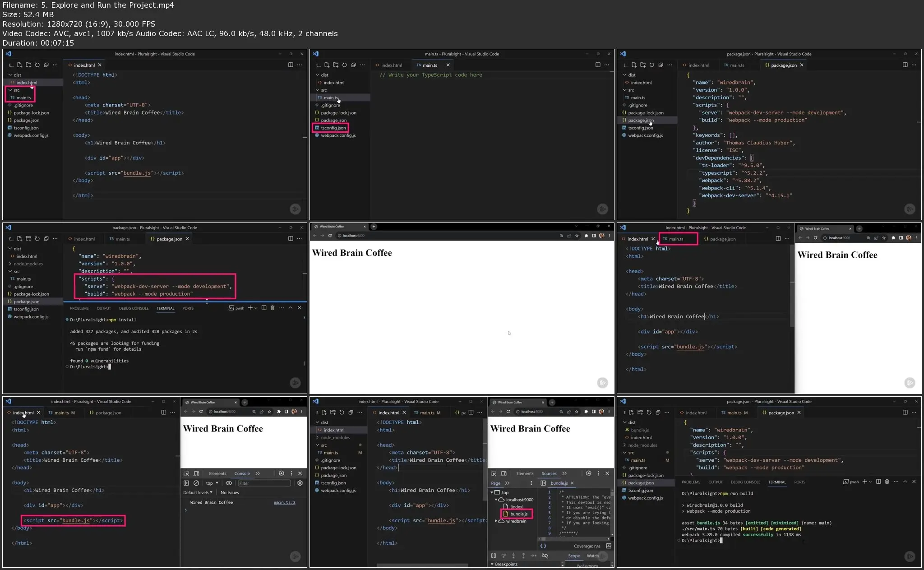The width and height of the screenshot is (924, 570).
Task: Toggle console sidebar icon left of clear button
Action: point(186,483)
